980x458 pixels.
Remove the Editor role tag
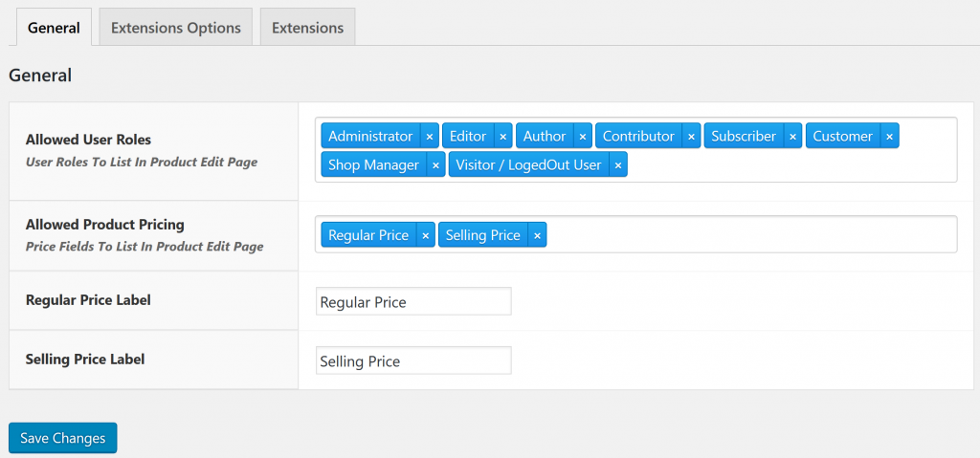(503, 137)
